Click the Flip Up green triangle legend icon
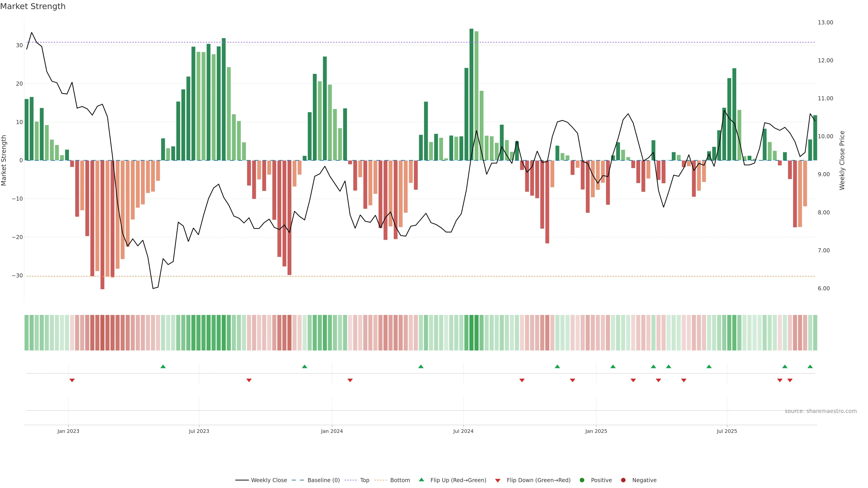The width and height of the screenshot is (868, 488). point(421,480)
